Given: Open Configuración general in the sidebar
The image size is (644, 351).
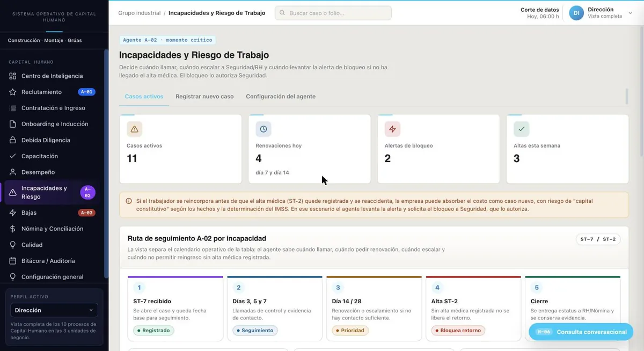Looking at the screenshot, I should point(53,277).
